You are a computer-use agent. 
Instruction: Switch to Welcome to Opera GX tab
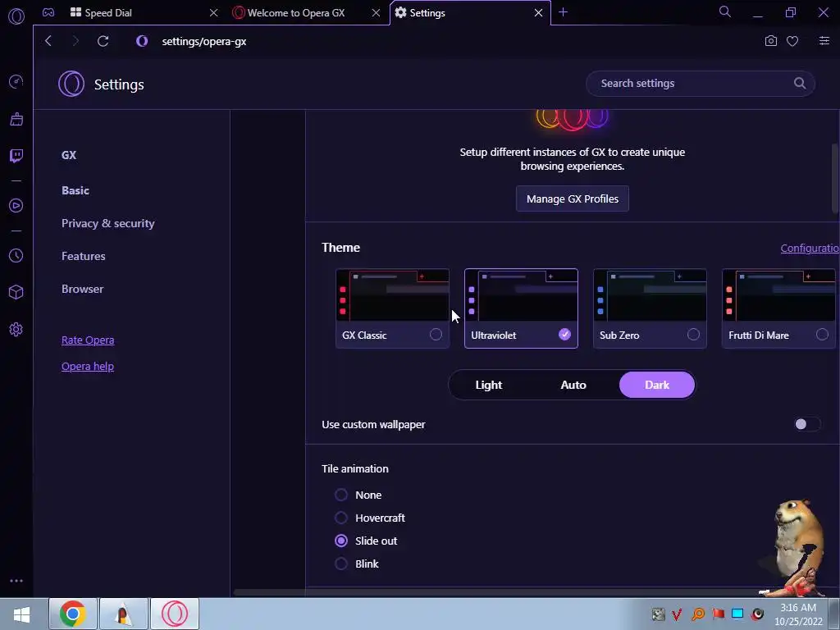point(296,12)
